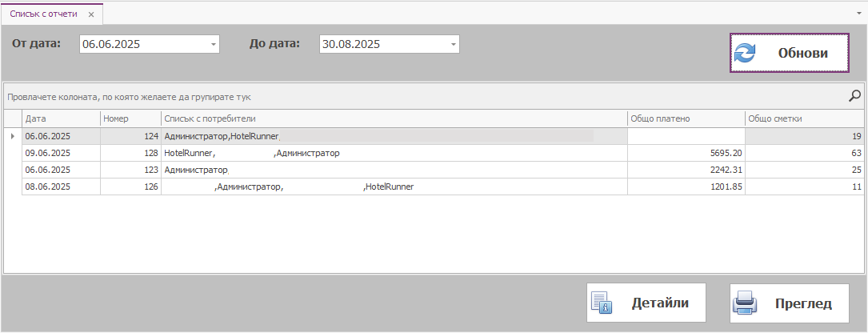
Task: Expand the До дата date picker
Action: [454, 45]
